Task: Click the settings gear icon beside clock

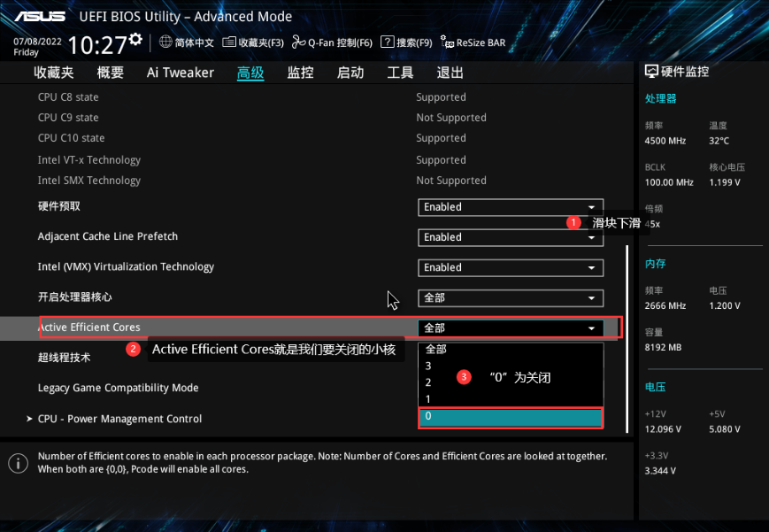Action: 135,39
